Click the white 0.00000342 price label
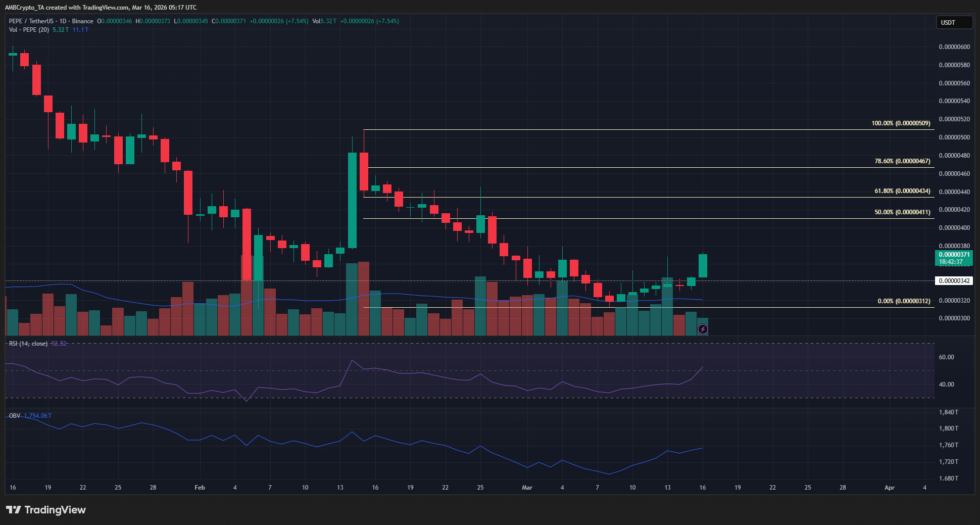 [x=954, y=281]
